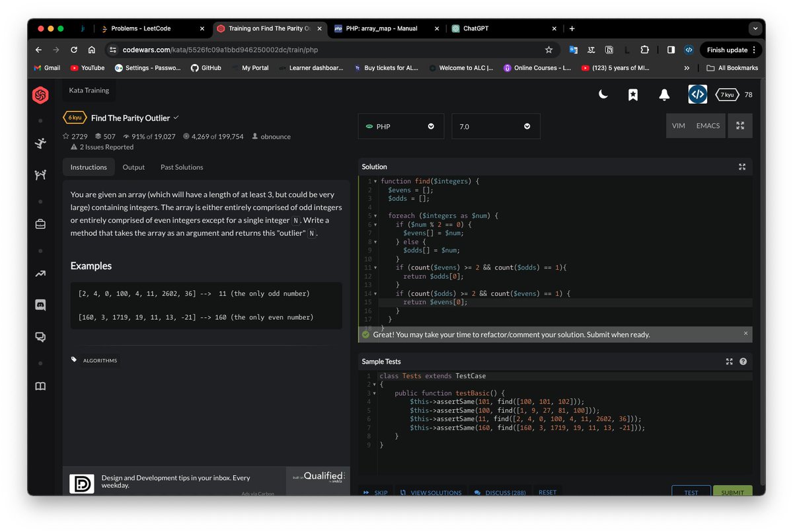Expand the kata title dropdown chevron
Screen dimensions: 793x532
(x=176, y=118)
